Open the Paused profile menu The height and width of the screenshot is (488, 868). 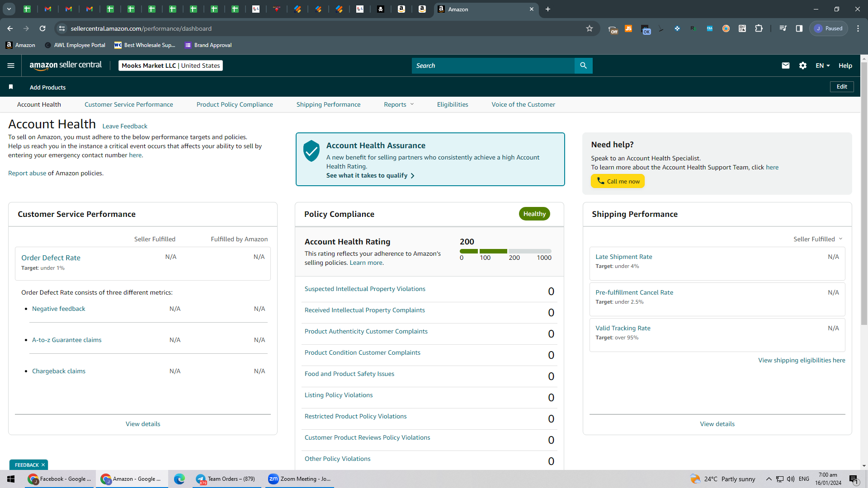829,28
